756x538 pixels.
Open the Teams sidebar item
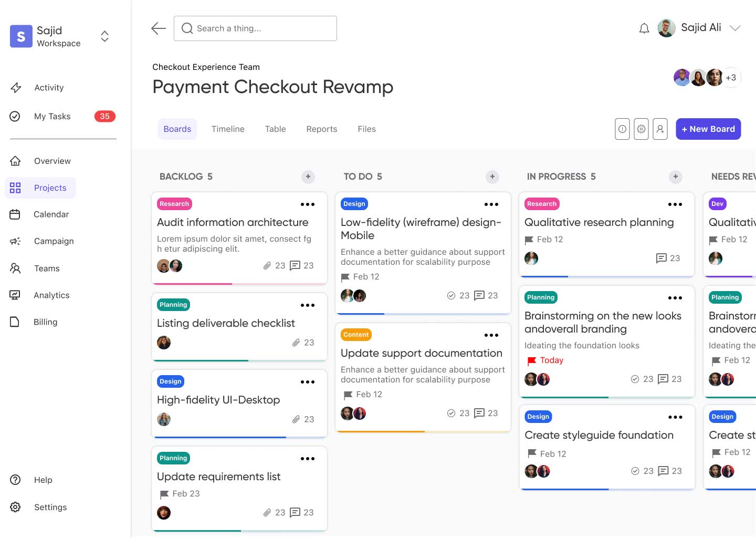[47, 268]
